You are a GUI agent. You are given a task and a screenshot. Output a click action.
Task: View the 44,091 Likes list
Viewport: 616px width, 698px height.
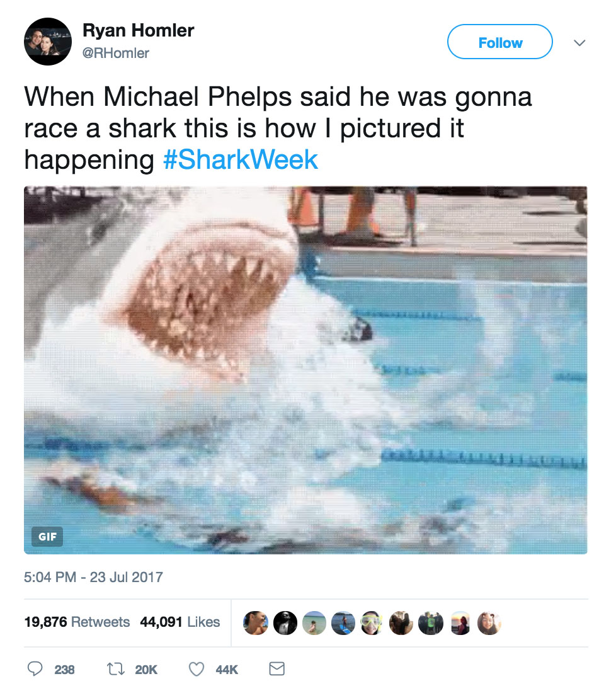tap(180, 622)
